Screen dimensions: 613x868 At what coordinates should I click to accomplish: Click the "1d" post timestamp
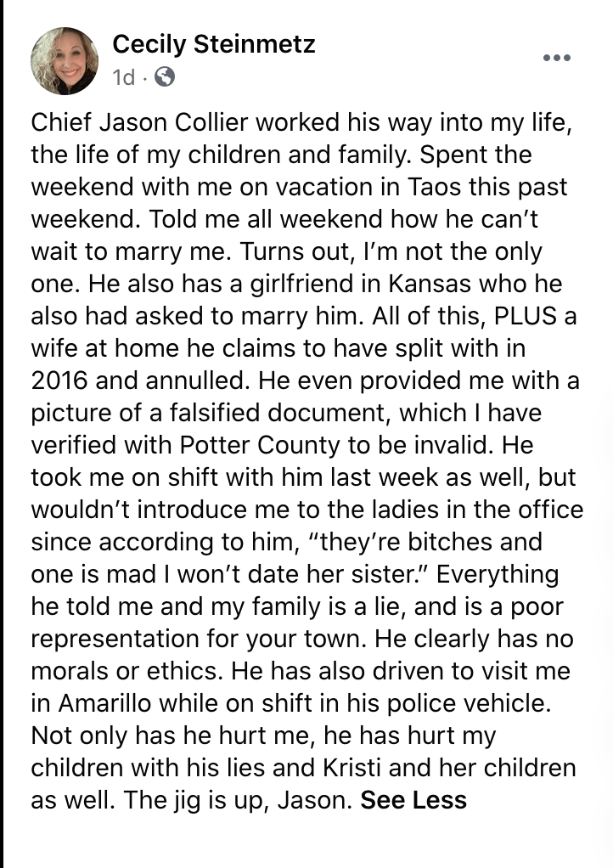pos(123,77)
